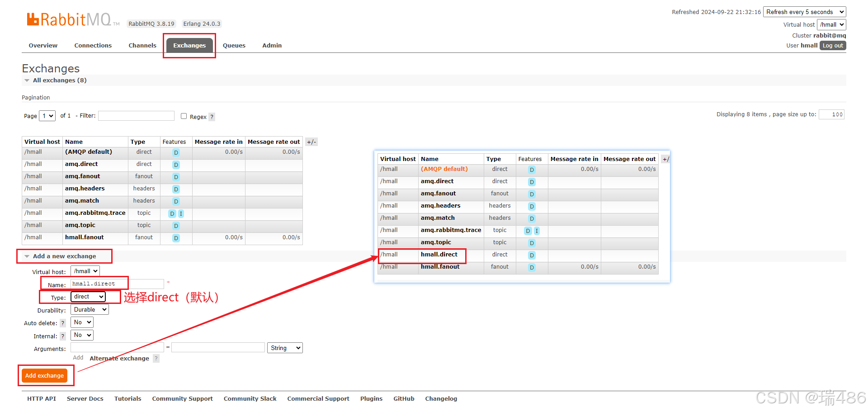
Task: Click the +/- column selector in left table
Action: tap(311, 142)
